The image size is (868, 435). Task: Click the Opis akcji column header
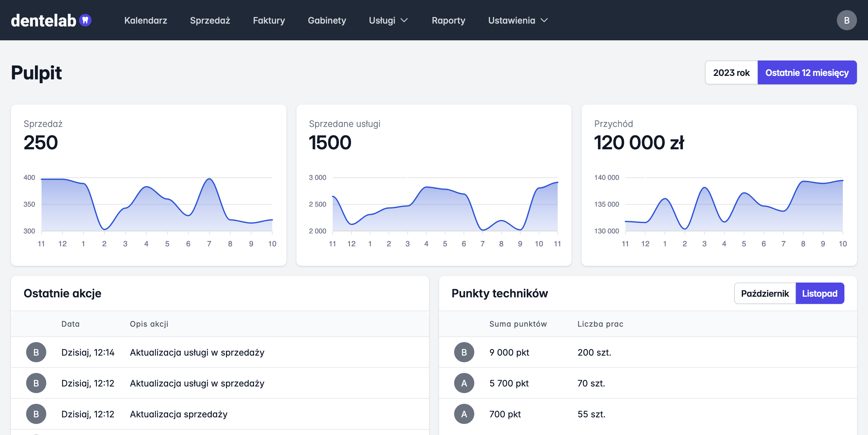149,324
